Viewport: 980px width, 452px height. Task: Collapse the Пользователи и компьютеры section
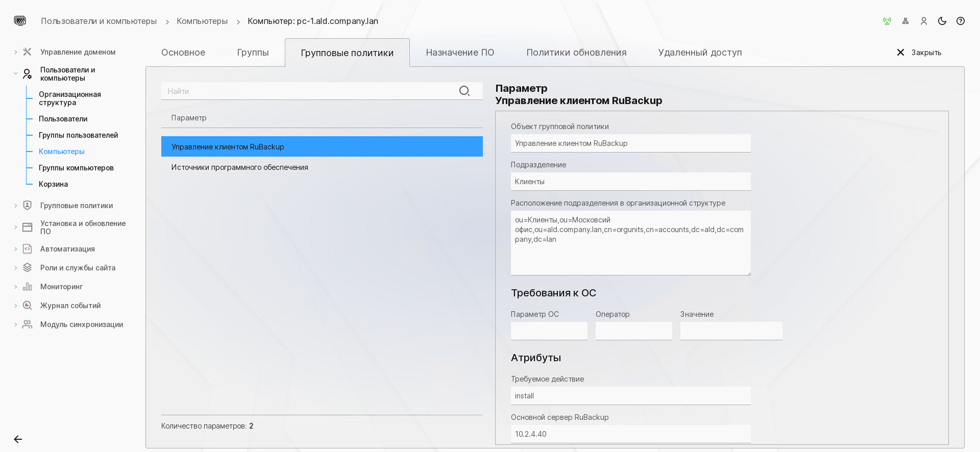(16, 73)
